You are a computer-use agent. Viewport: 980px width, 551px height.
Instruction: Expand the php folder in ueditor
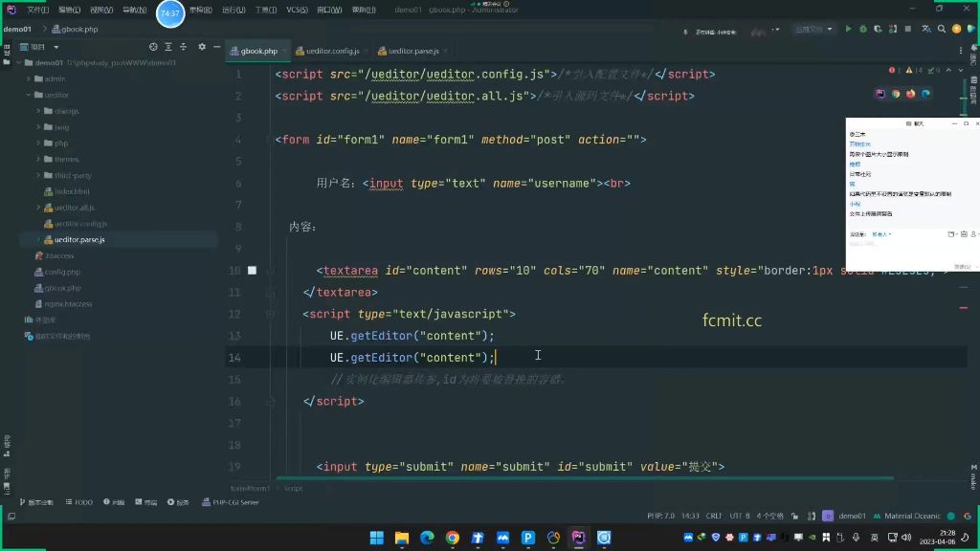(38, 143)
